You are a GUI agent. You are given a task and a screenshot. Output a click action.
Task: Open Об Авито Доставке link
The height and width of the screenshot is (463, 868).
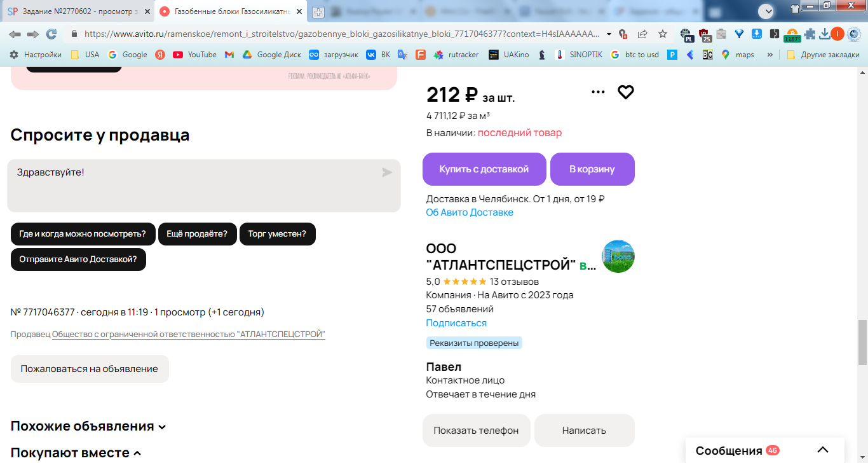470,212
